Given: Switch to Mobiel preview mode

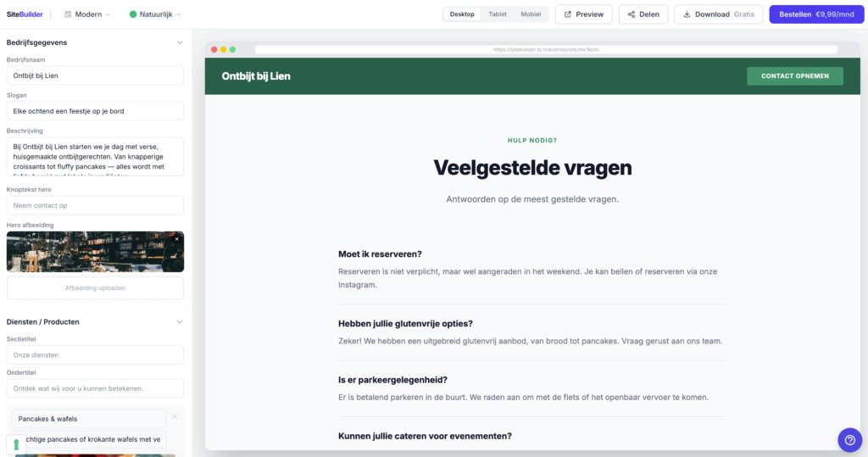Looking at the screenshot, I should point(531,14).
